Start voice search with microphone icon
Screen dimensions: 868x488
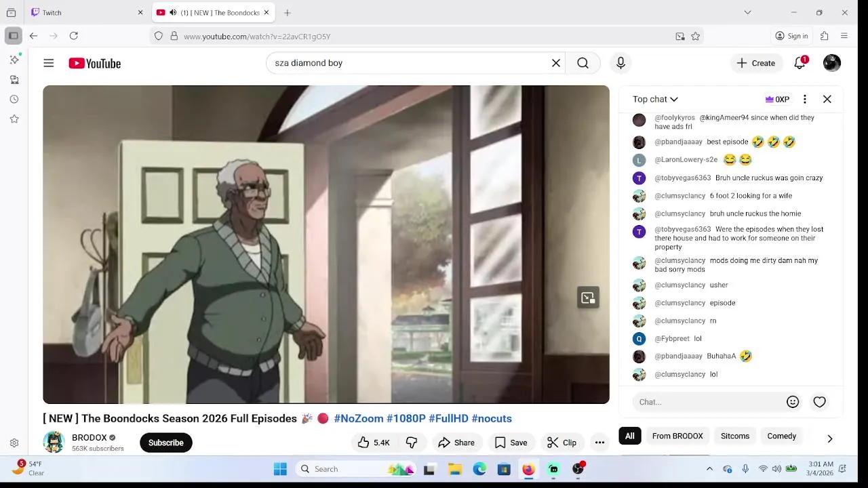620,63
